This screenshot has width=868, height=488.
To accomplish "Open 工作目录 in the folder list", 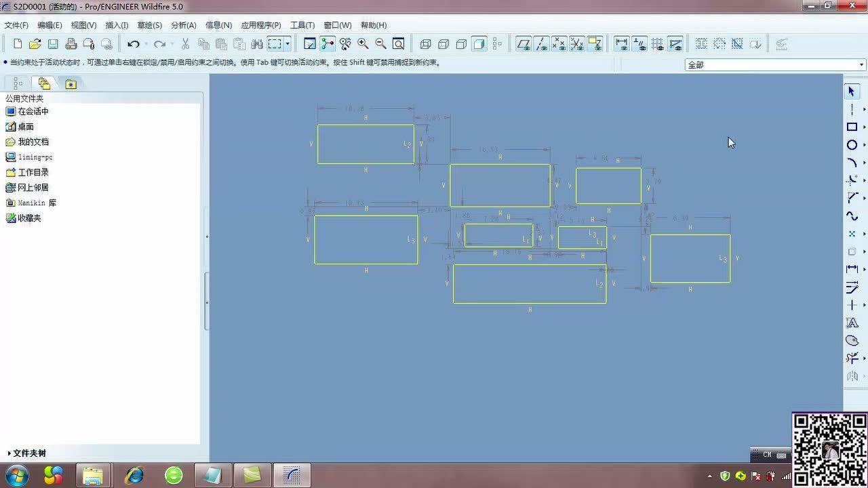I will (33, 172).
